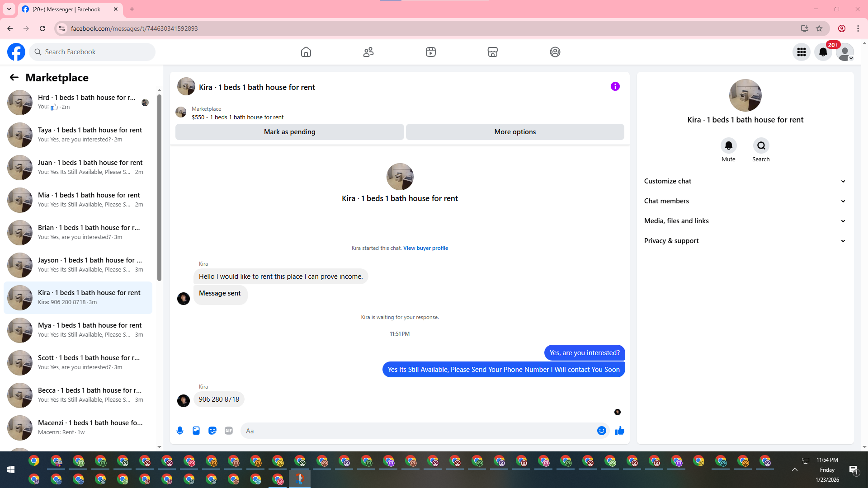Open the Taya conversation in list

coord(78,135)
